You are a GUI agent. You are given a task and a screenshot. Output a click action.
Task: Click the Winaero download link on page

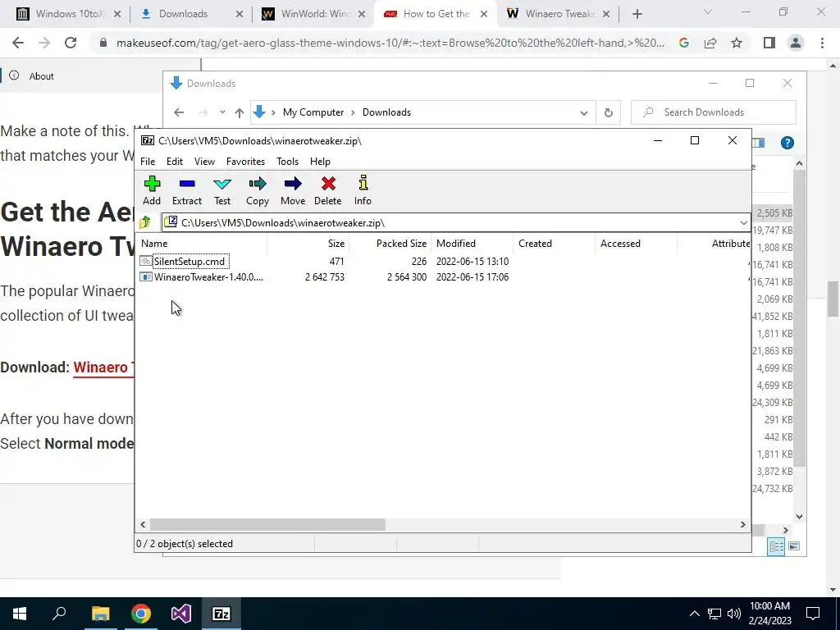pyautogui.click(x=104, y=367)
